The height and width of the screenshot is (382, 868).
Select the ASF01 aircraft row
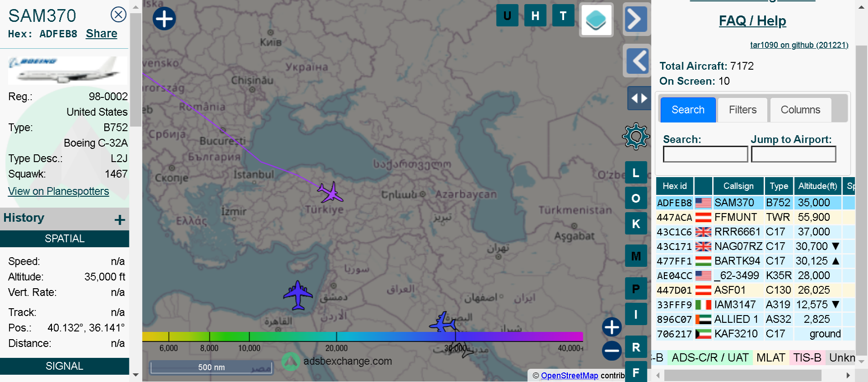755,290
